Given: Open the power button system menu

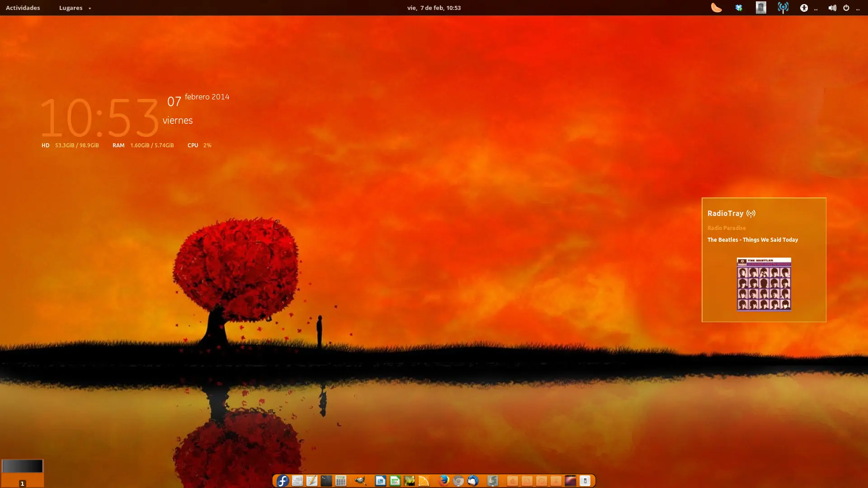Looking at the screenshot, I should pyautogui.click(x=846, y=8).
